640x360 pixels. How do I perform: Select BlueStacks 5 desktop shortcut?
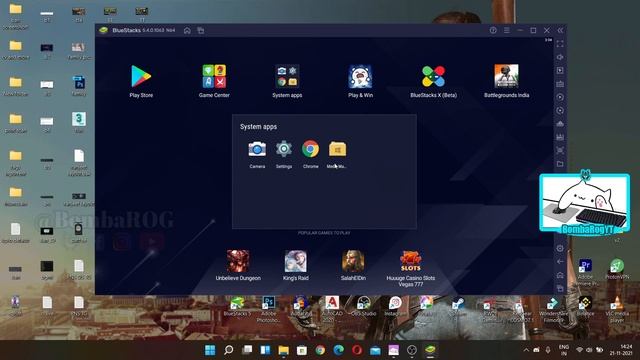click(x=237, y=307)
